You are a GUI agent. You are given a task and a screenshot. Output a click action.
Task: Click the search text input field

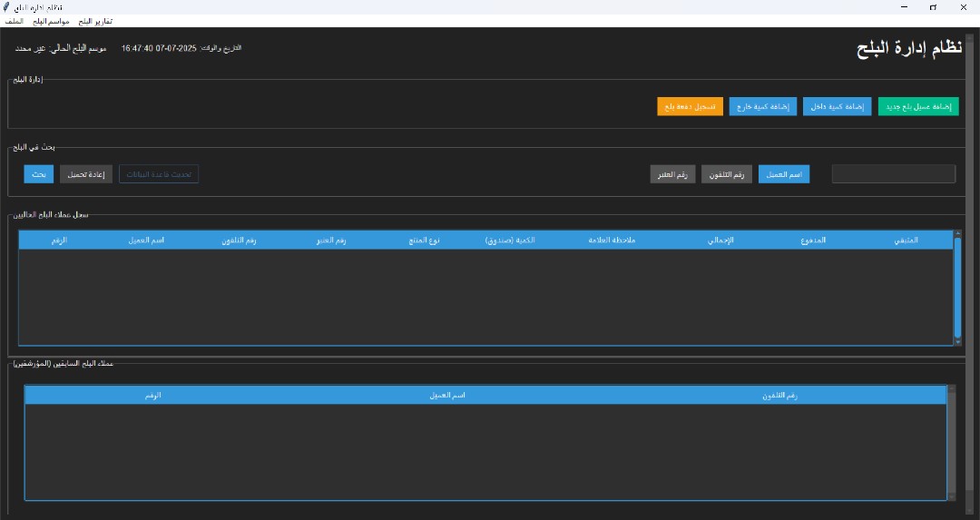pos(893,174)
